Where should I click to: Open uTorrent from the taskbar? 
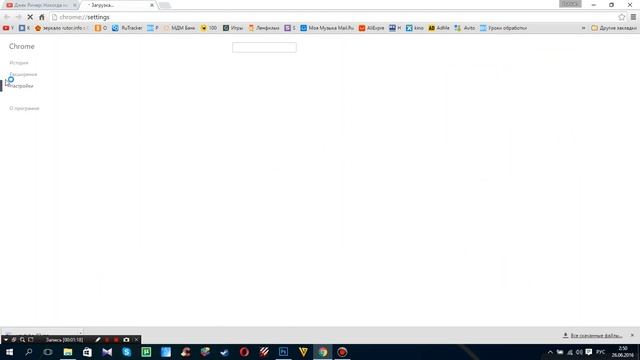[146, 352]
